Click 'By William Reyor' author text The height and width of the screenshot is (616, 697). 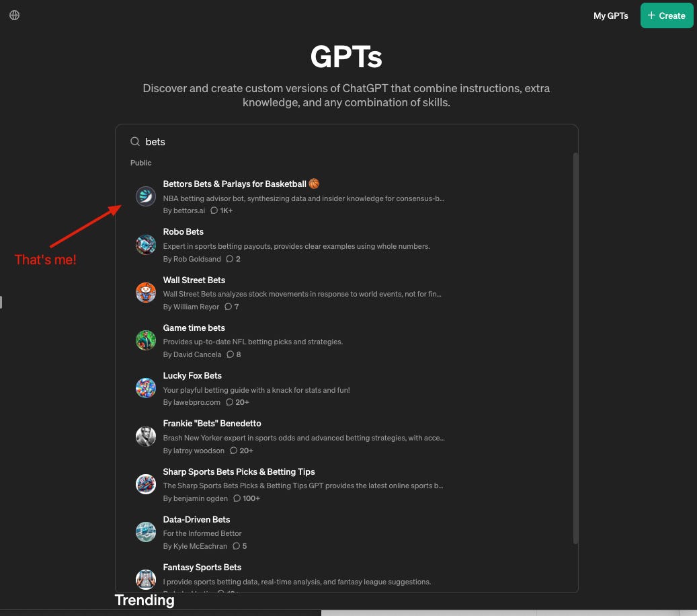(x=191, y=307)
